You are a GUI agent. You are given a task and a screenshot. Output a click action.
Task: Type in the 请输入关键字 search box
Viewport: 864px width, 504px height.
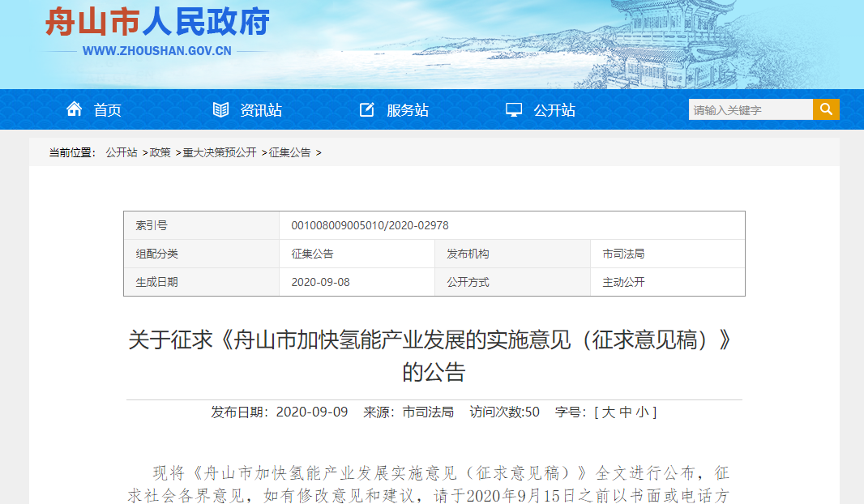pos(750,110)
